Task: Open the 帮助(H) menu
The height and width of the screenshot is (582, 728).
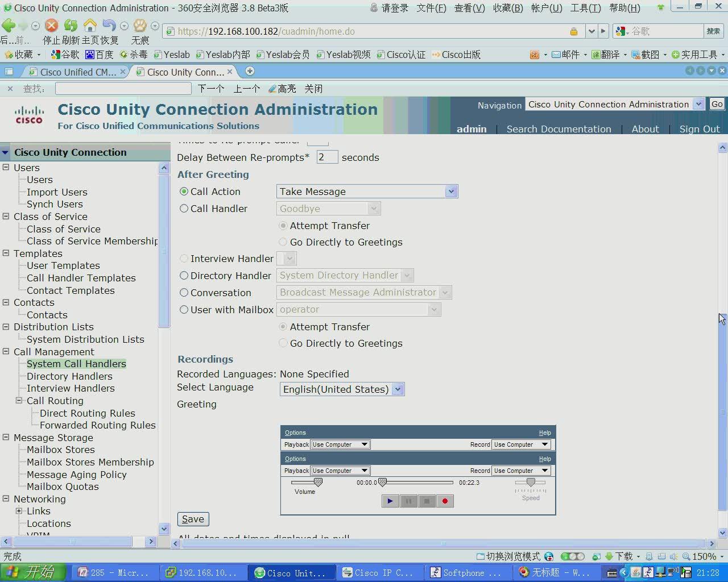Action: pyautogui.click(x=624, y=8)
